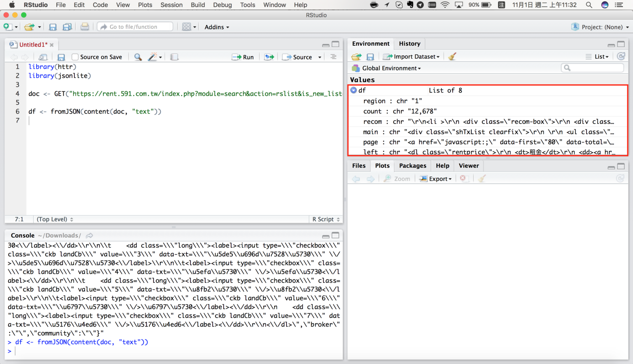
Task: Click the library(jsonlite) code line
Action: (60, 76)
